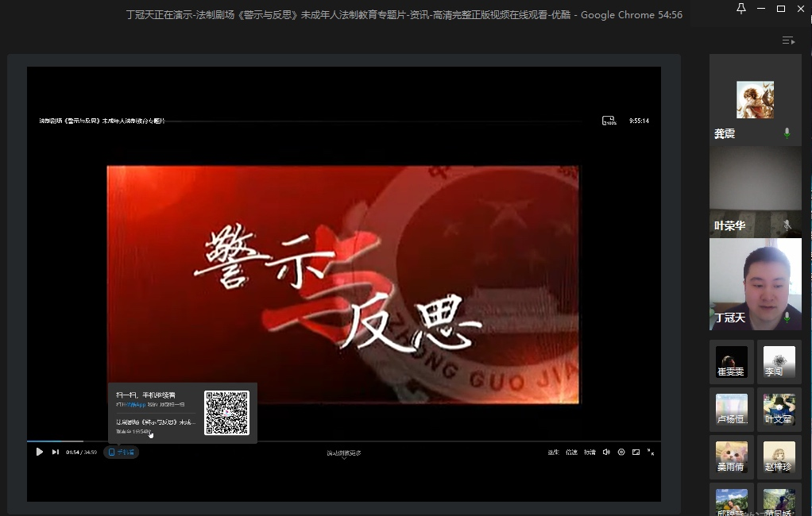Select 桑雨倩's cat avatar thumbnail
Viewport: 812px width, 516px height.
[x=731, y=457]
